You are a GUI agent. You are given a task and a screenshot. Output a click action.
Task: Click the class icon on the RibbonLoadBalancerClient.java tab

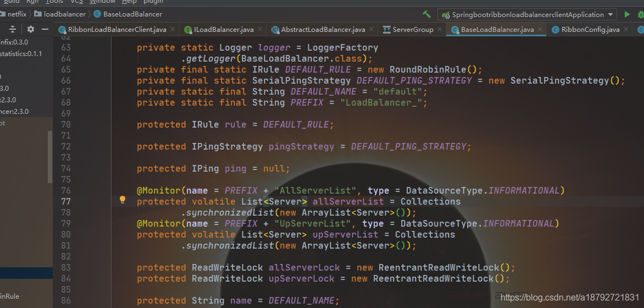click(x=63, y=30)
